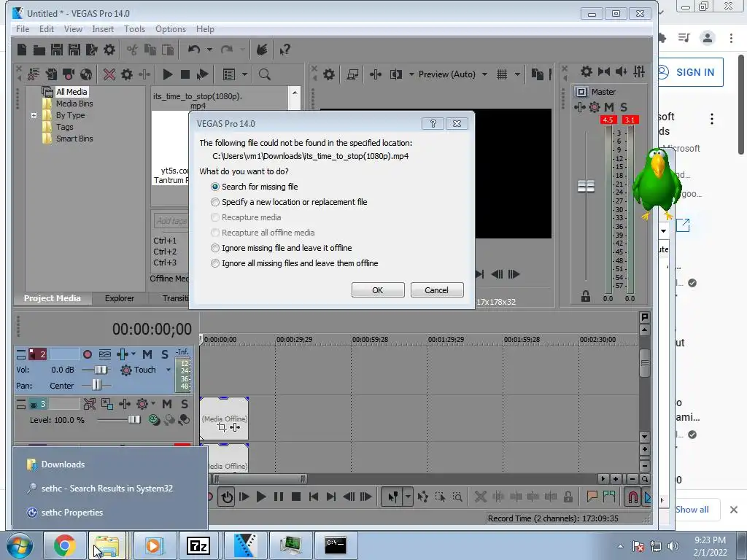Click the Open folder icon in toolbar
Image resolution: width=747 pixels, height=560 pixels.
coord(39,50)
